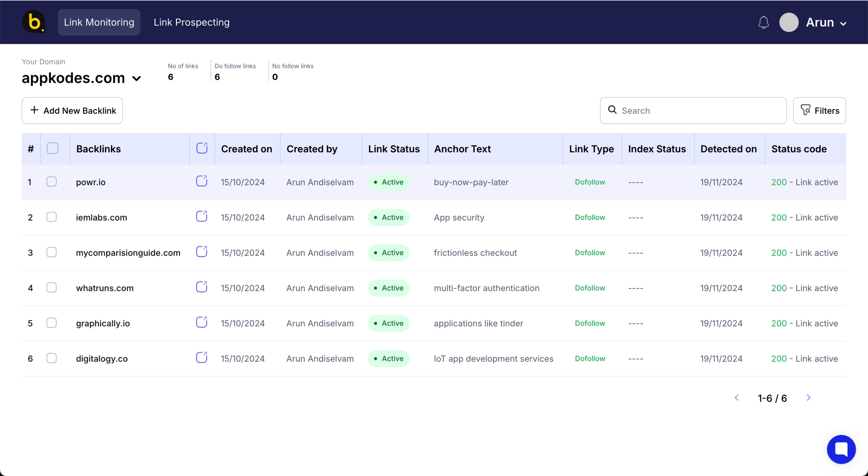The height and width of the screenshot is (476, 868).
Task: Switch to Link Prospecting tab
Action: (191, 22)
